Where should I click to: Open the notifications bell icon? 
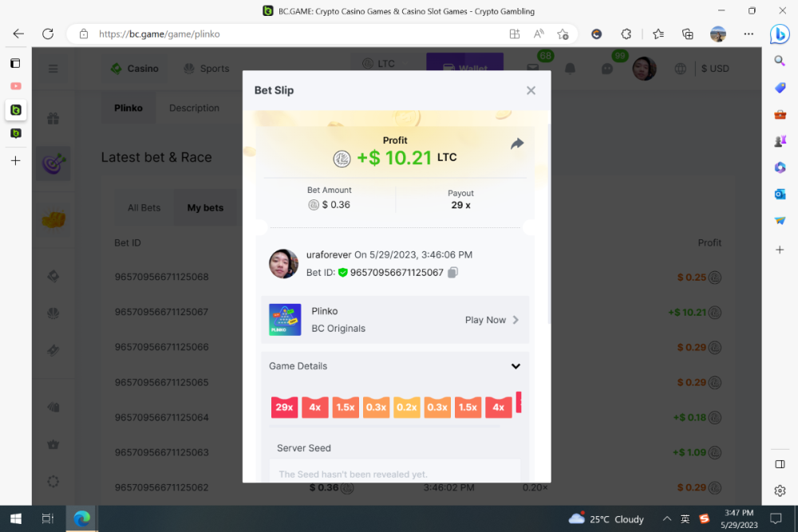click(570, 69)
